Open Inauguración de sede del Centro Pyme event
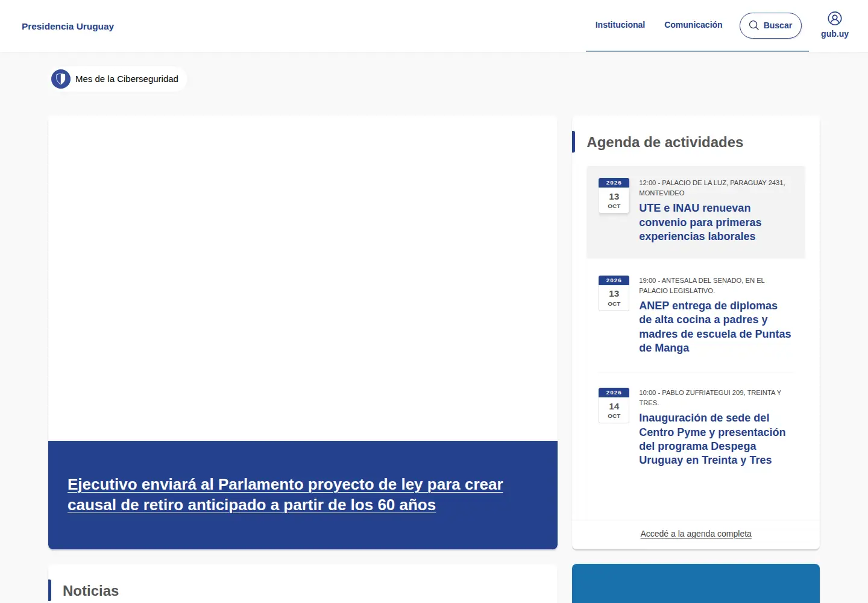The width and height of the screenshot is (868, 603). (x=712, y=439)
